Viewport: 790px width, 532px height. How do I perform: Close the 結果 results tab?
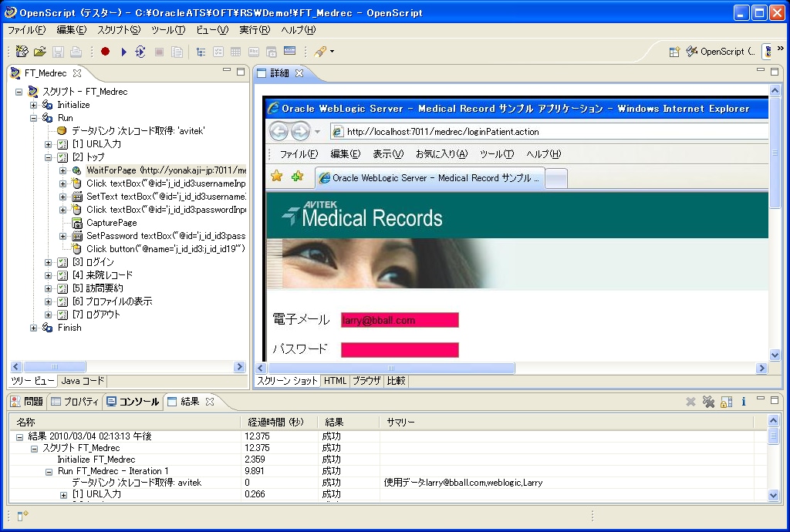pos(210,401)
